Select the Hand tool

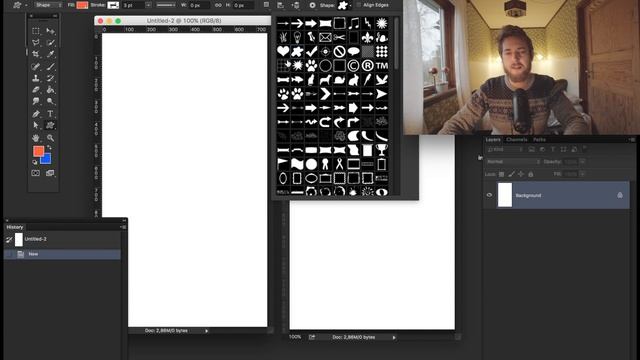tap(36, 138)
